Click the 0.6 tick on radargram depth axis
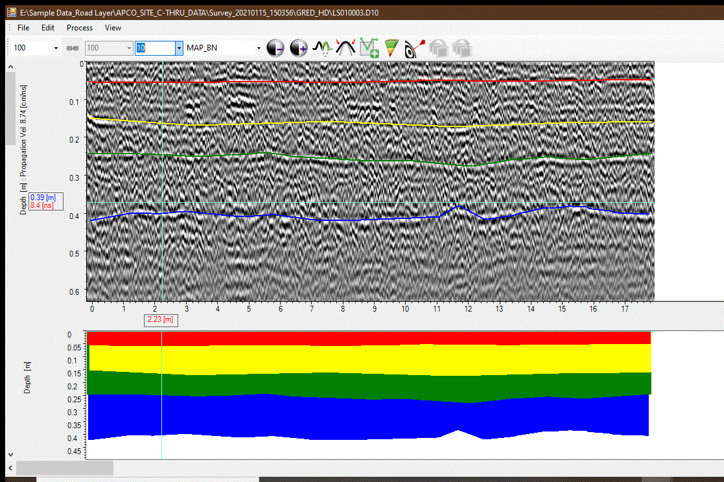This screenshot has width=724, height=482. click(x=74, y=292)
